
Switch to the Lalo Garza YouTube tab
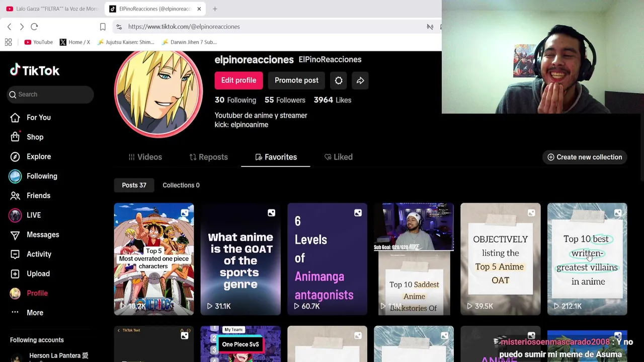(x=52, y=9)
